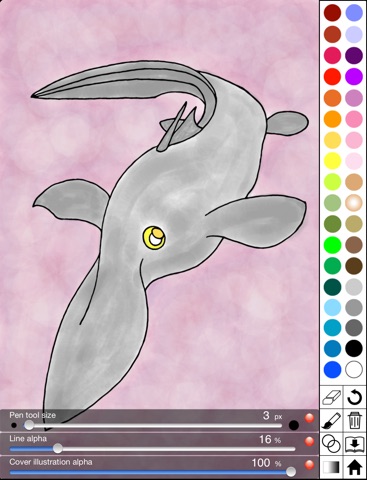Pick the white color swatch
This screenshot has width=367, height=480.
[354, 370]
